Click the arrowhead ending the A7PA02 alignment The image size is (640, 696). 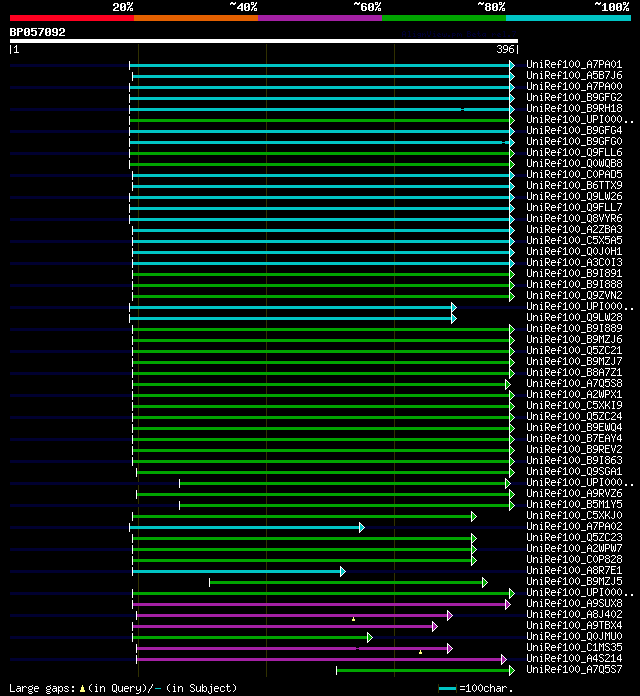pyautogui.click(x=362, y=527)
